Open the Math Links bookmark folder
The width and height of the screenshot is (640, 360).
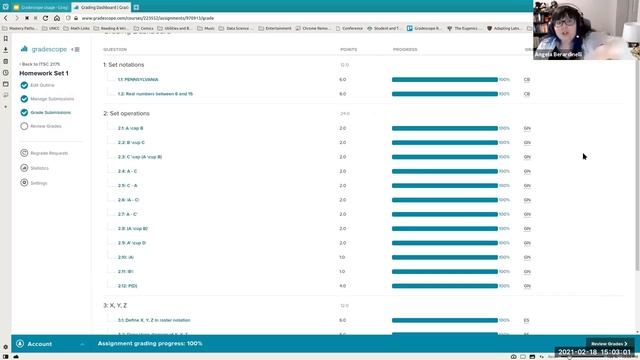[x=76, y=29]
